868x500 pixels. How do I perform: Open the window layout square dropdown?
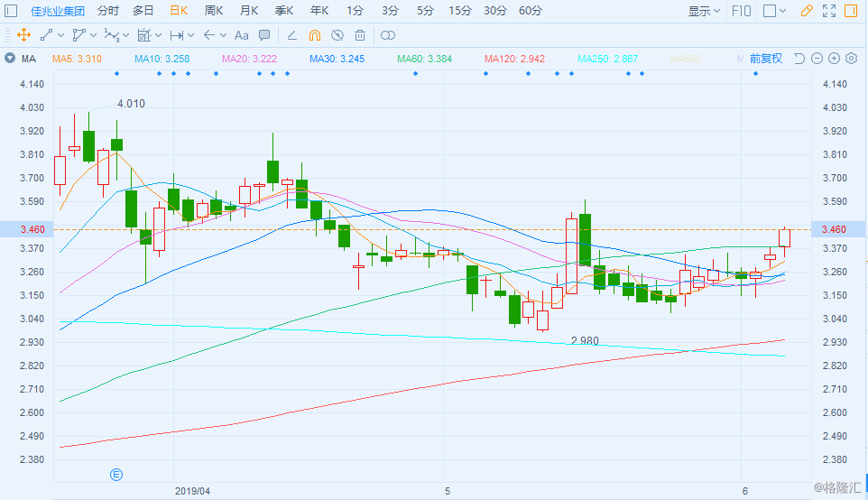tap(774, 11)
